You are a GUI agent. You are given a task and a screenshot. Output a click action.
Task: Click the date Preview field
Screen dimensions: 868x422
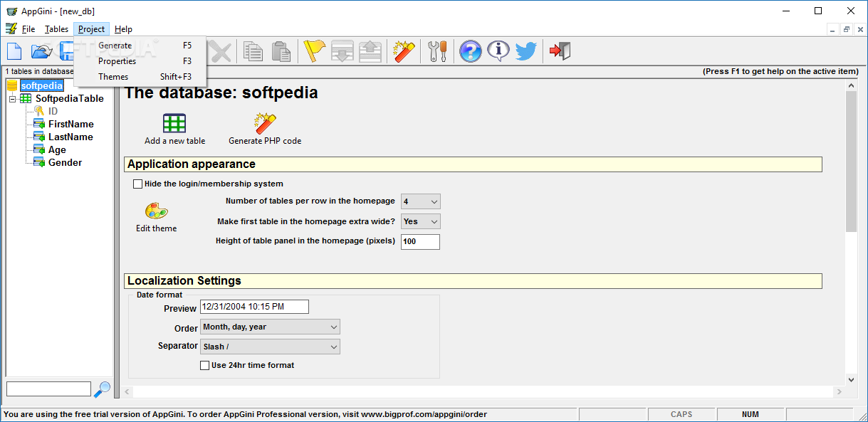[x=254, y=307]
